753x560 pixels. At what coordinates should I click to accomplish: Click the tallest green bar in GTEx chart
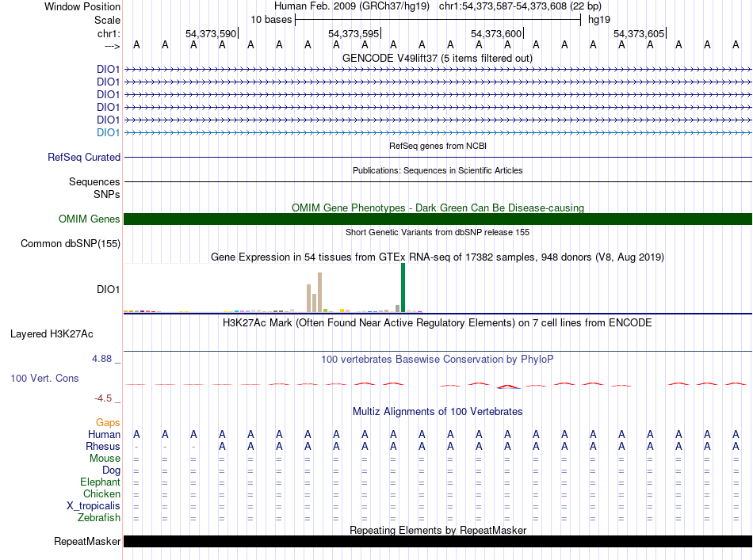403,288
